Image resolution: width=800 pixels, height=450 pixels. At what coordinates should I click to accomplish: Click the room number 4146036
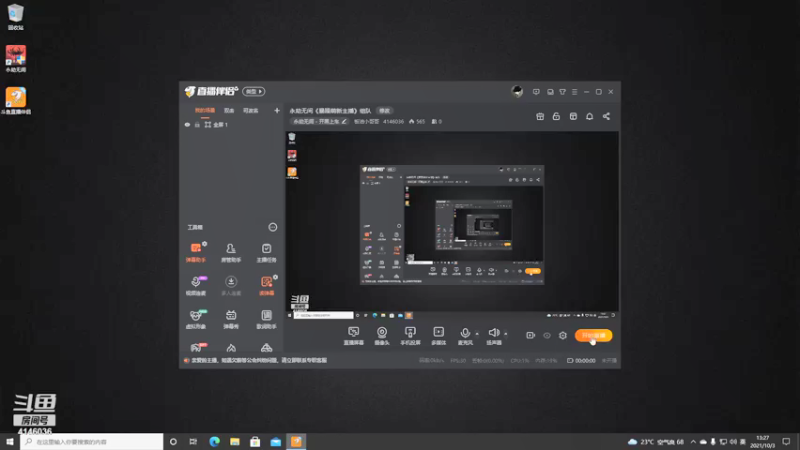[x=393, y=121]
